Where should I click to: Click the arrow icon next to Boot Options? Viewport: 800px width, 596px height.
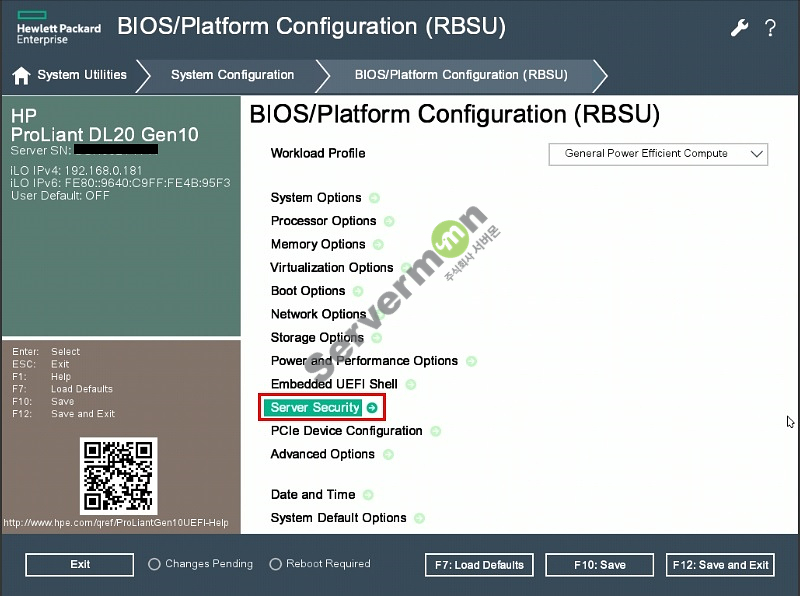pos(358,291)
